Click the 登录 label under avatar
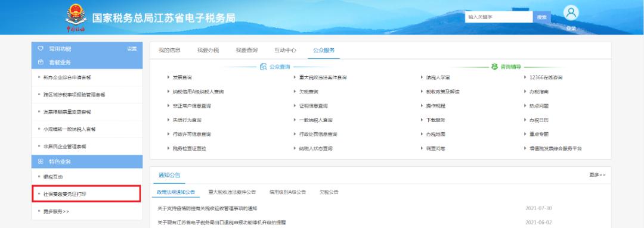The image size is (644, 228). tap(571, 29)
